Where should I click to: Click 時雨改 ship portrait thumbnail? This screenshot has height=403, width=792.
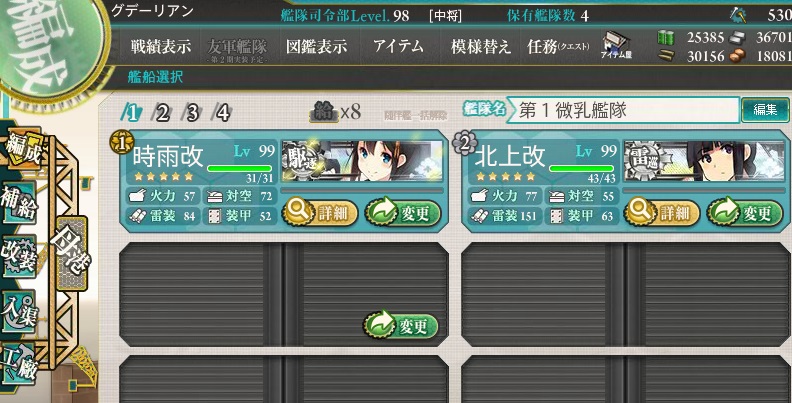point(362,162)
